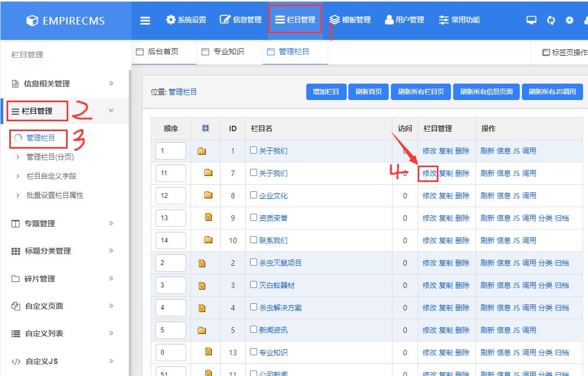This screenshot has width=588, height=376.
Task: Open the gear settings icon top right
Action: (569, 19)
